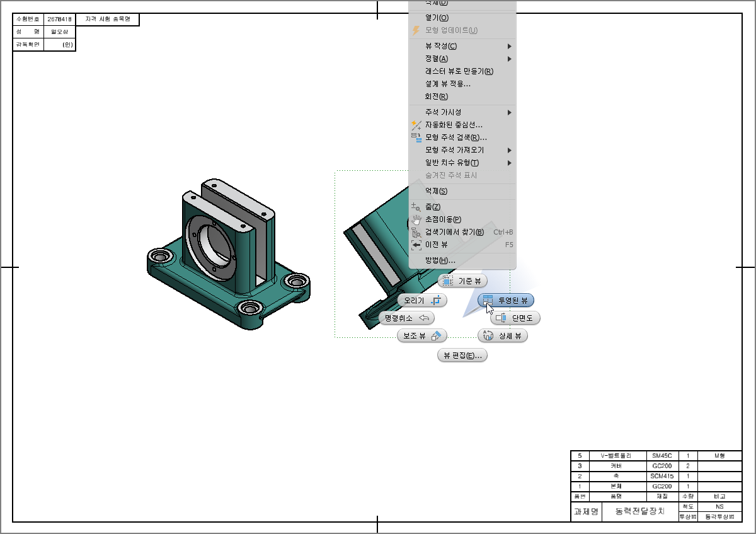756x534 pixels.
Task: Click the 본체 part name cell
Action: coord(618,487)
